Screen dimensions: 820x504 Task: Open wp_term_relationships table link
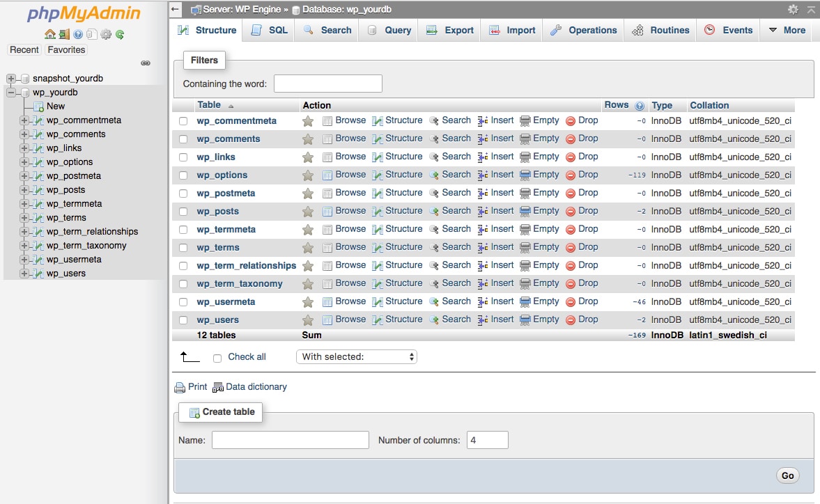(x=247, y=266)
